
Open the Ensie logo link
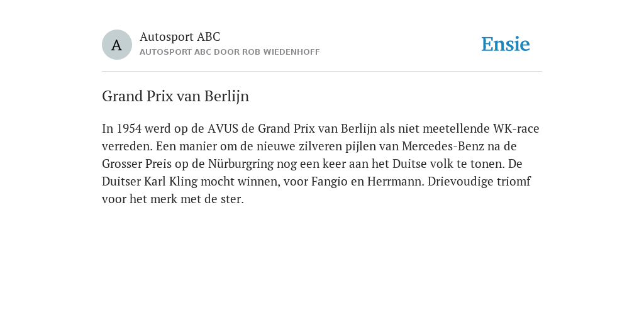click(x=506, y=44)
